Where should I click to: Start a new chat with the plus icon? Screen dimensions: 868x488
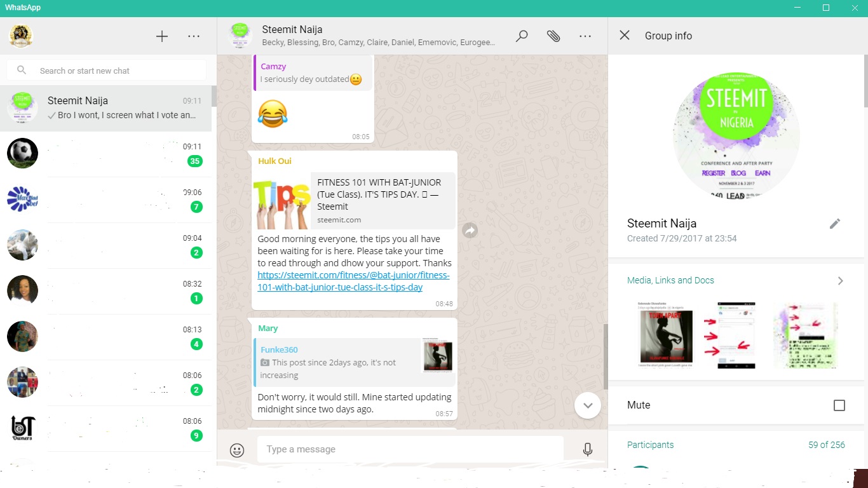coord(162,36)
